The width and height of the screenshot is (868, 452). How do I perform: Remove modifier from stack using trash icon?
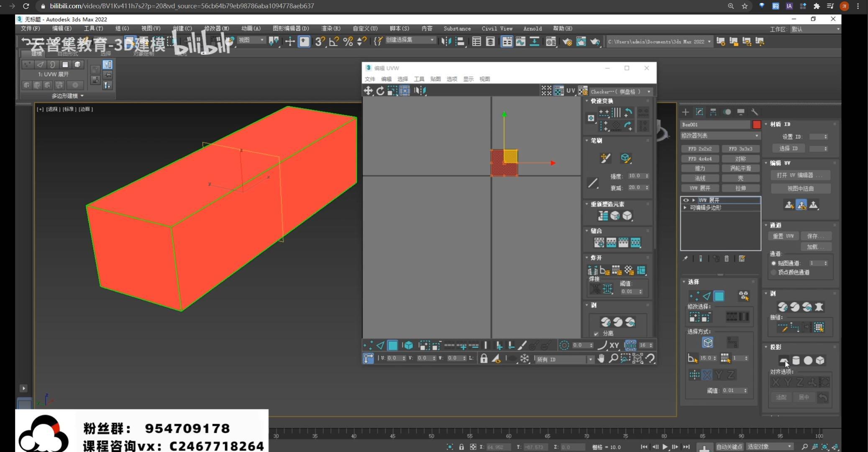(727, 259)
